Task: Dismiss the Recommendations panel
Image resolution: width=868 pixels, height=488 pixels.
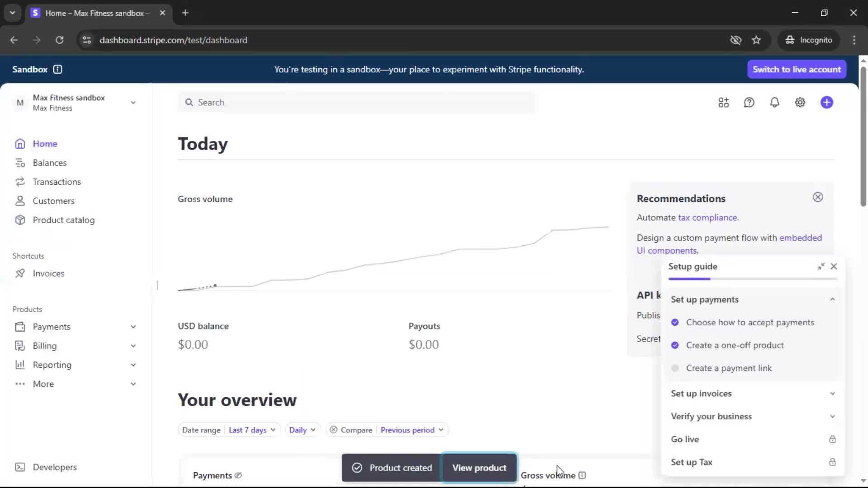Action: (817, 197)
